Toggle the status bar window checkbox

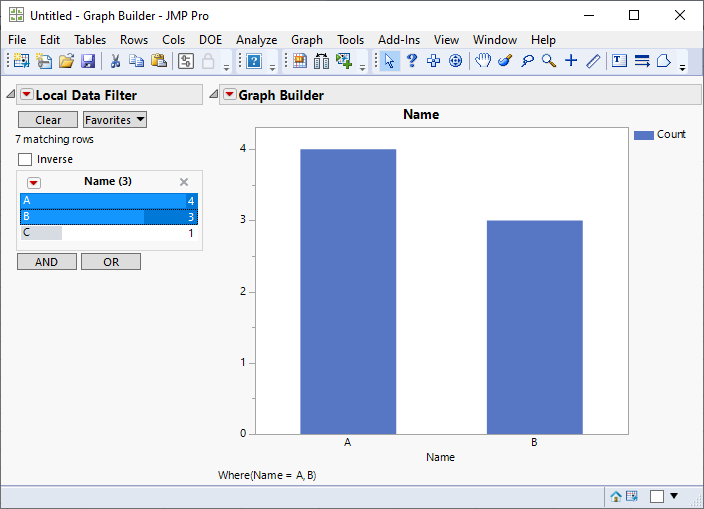pyautogui.click(x=657, y=496)
